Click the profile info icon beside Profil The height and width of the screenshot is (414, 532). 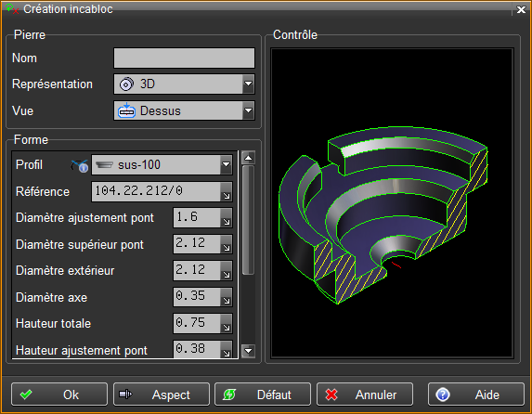pos(80,165)
